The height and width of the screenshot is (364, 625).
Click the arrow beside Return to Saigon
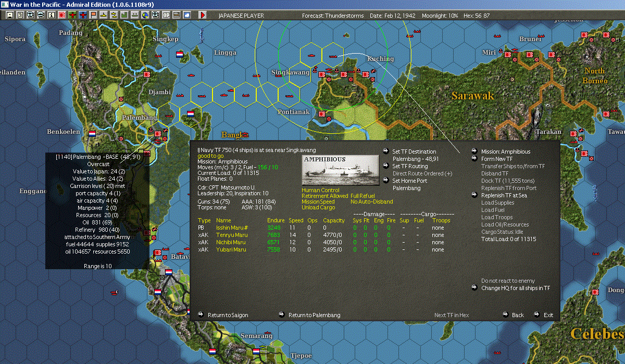pyautogui.click(x=201, y=315)
